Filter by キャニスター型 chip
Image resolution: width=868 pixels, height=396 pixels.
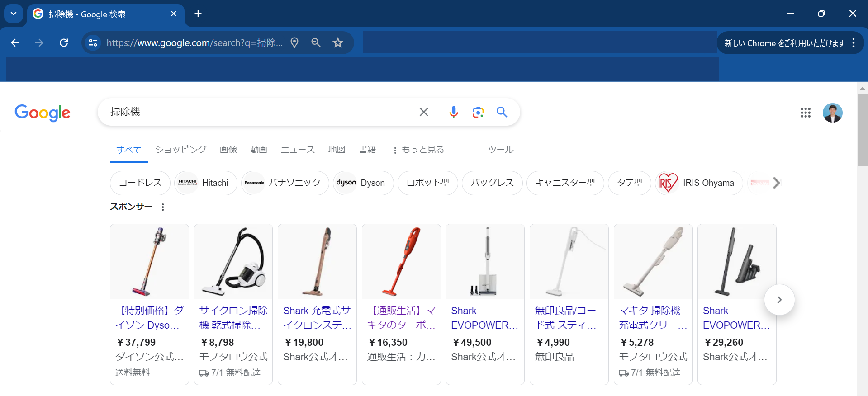pos(565,183)
